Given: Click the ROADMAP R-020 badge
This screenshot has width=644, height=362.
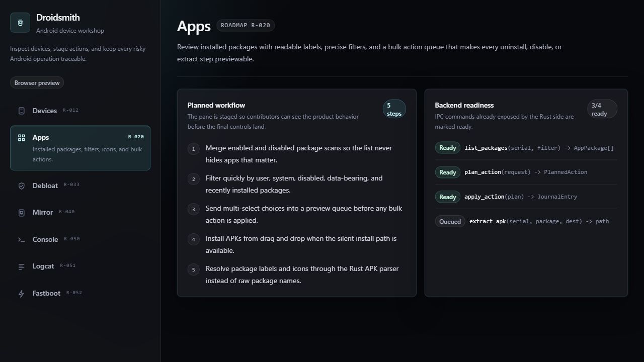Looking at the screenshot, I should pyautogui.click(x=246, y=25).
